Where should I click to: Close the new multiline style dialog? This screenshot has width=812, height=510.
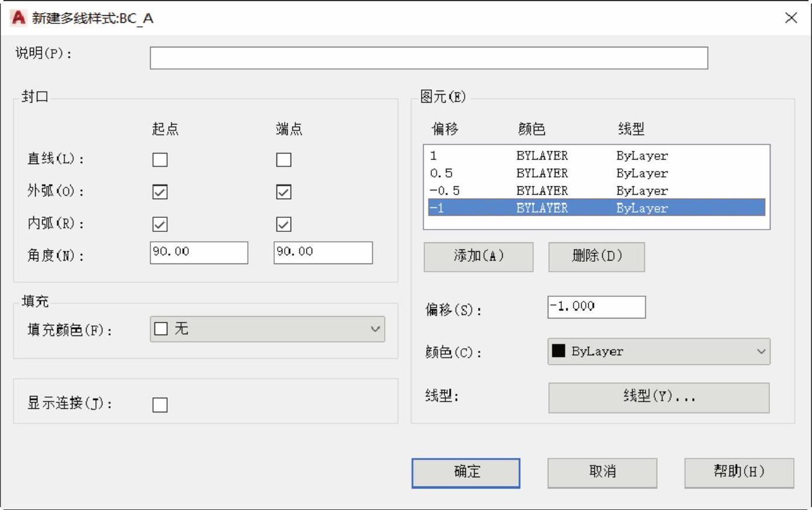791,18
